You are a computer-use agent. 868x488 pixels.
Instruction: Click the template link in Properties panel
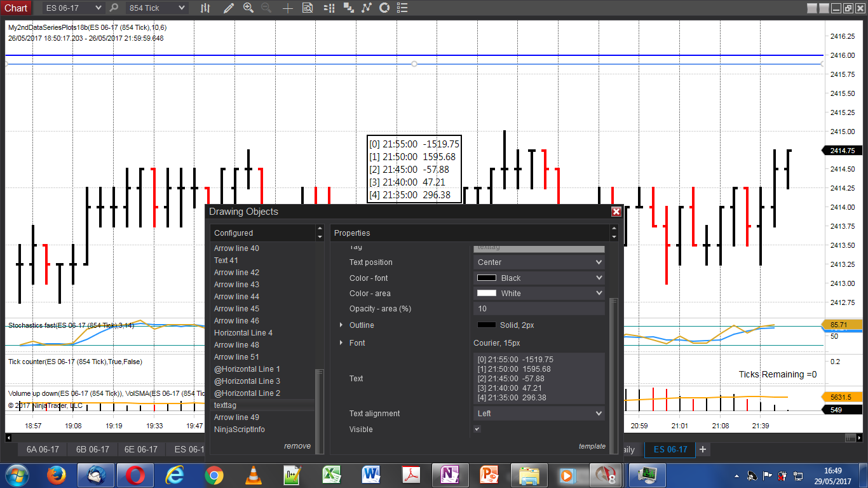[x=592, y=446]
